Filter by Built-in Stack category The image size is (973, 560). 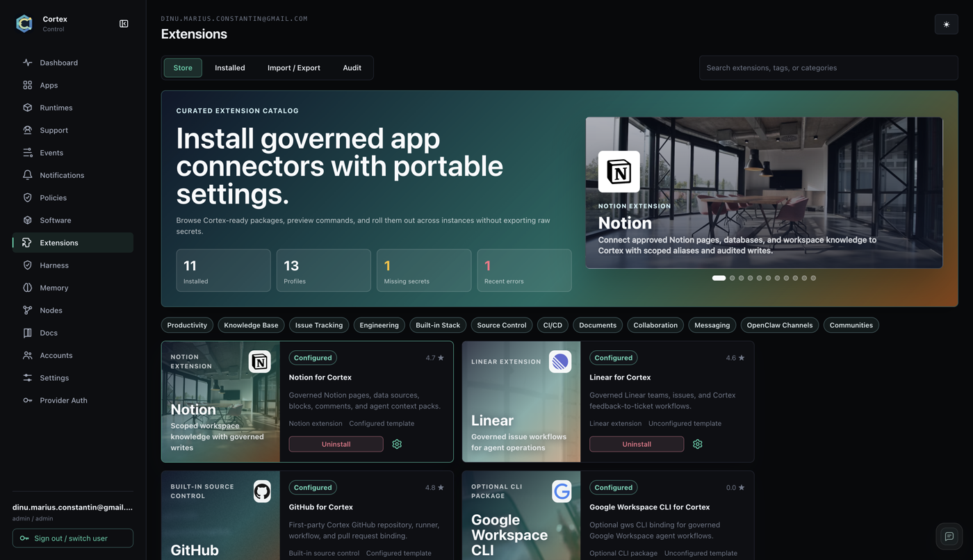438,325
